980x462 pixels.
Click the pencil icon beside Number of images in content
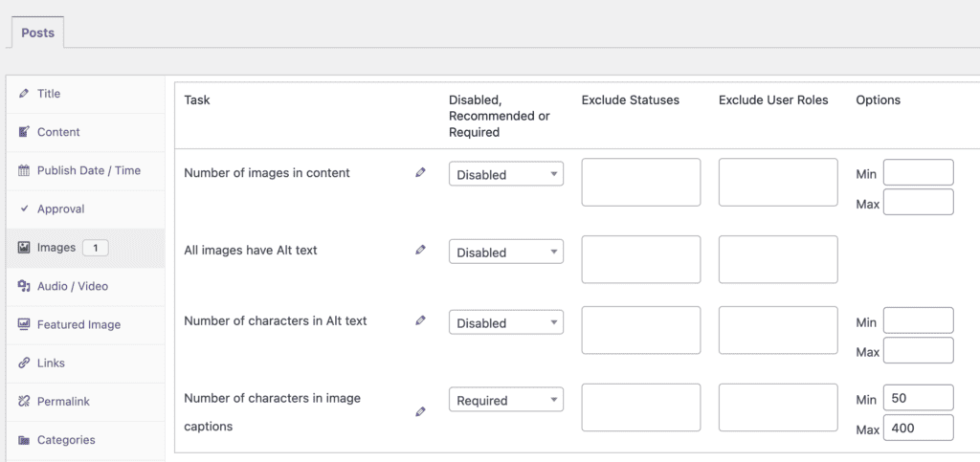[420, 173]
